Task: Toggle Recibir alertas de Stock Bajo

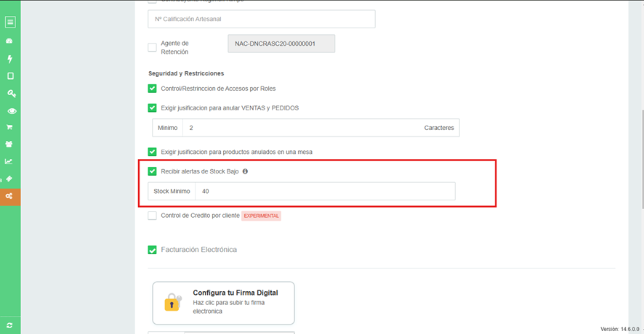Action: 153,171
